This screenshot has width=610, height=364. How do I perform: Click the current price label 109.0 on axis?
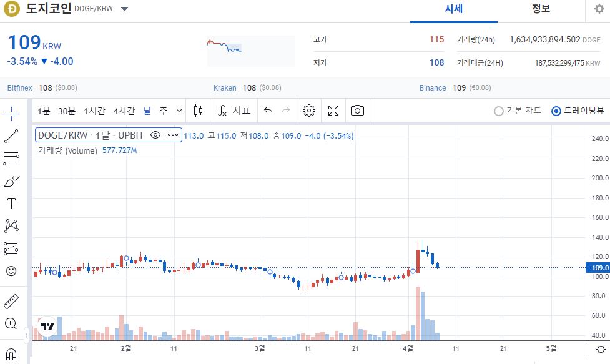coord(599,268)
